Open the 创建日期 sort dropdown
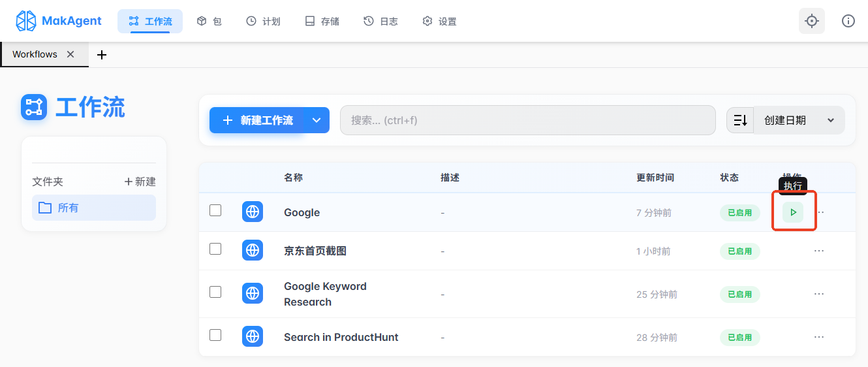 [799, 120]
